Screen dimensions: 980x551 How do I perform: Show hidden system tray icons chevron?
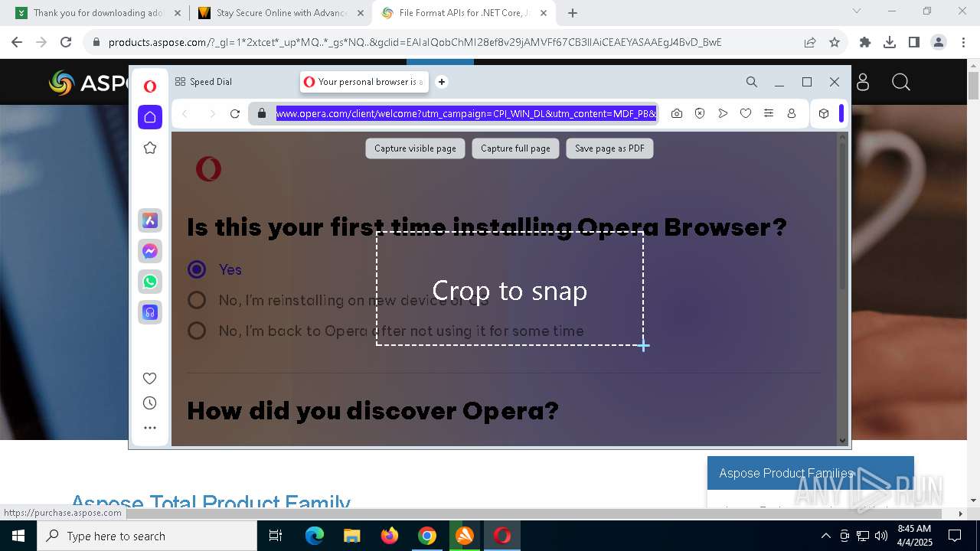[825, 536]
